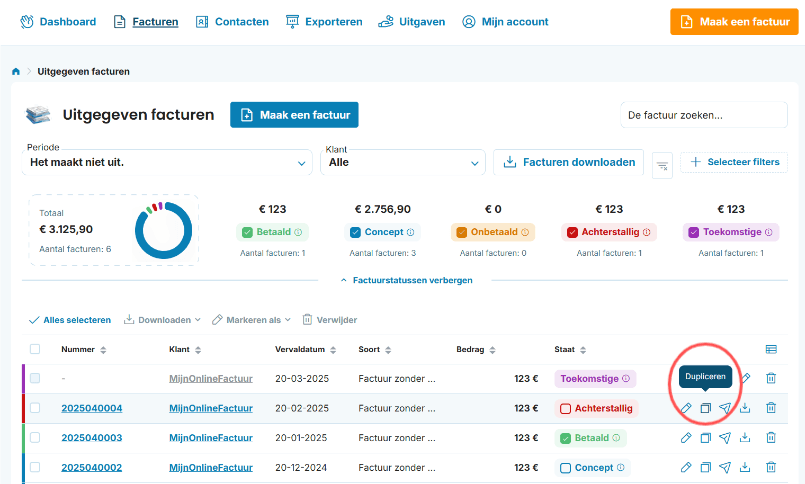The height and width of the screenshot is (484, 805).
Task: Check the box for invoice 2025040002
Action: coord(35,468)
